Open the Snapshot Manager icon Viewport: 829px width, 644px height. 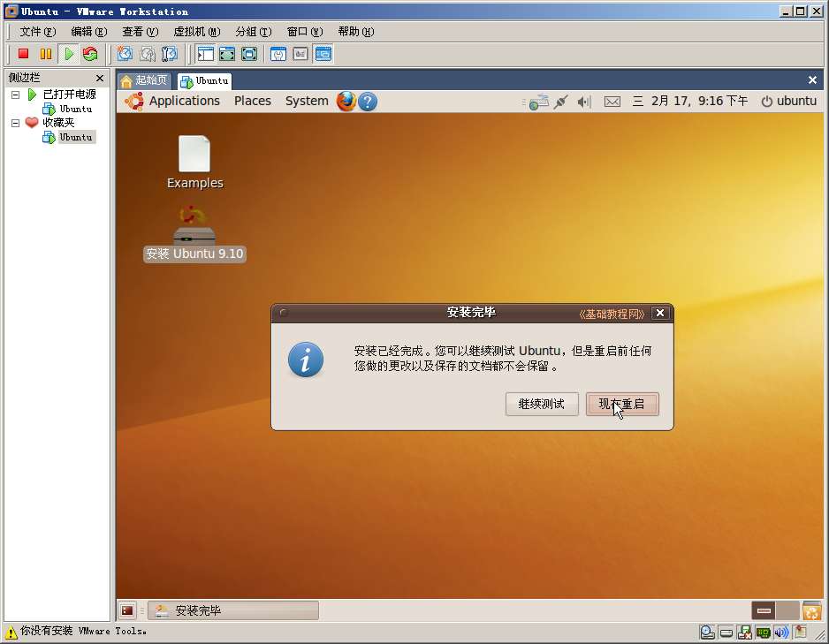tap(170, 53)
